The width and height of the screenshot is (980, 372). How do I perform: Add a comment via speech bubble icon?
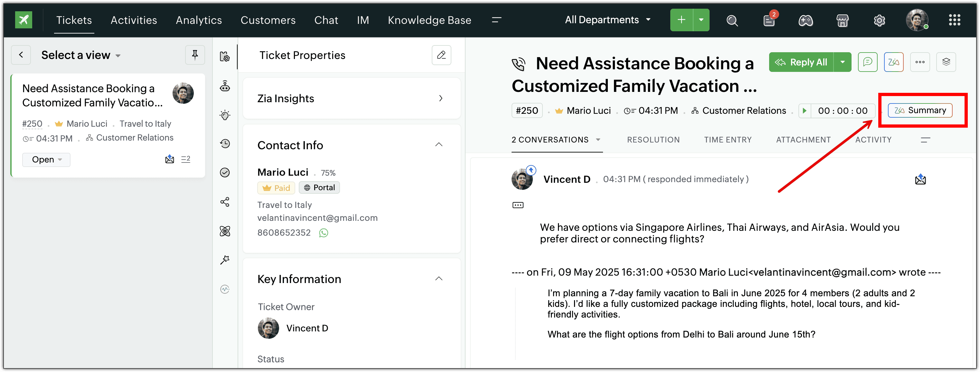pyautogui.click(x=867, y=62)
